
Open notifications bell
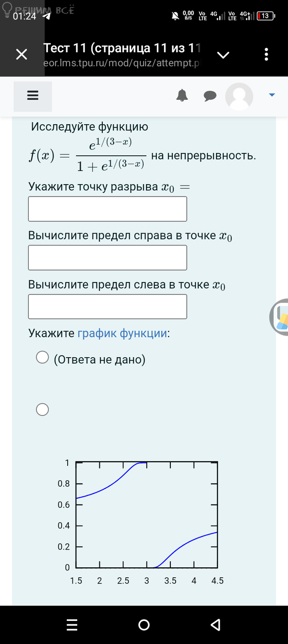182,96
